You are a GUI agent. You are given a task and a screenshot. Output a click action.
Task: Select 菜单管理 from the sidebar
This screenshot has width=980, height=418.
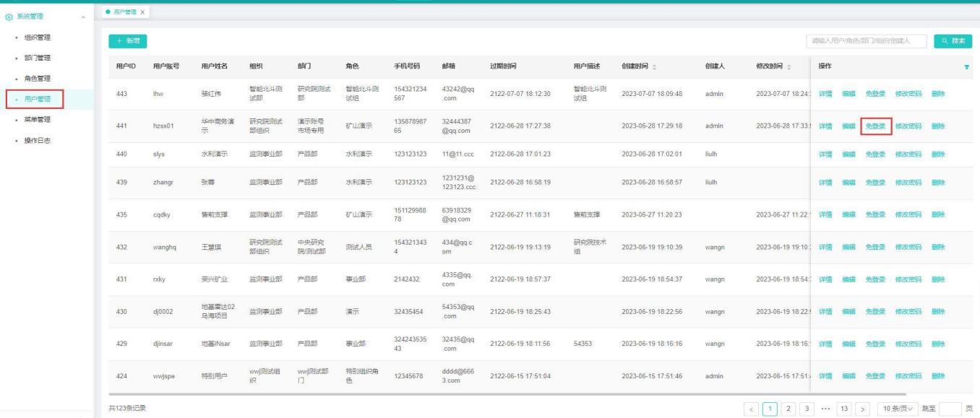pyautogui.click(x=38, y=119)
